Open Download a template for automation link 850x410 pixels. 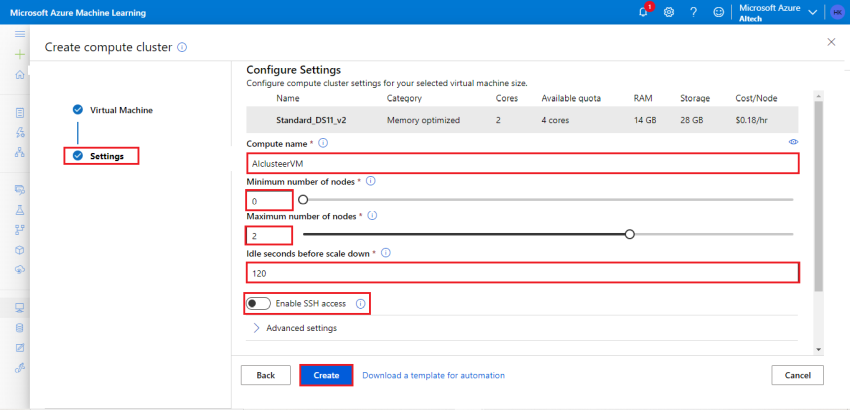(434, 375)
